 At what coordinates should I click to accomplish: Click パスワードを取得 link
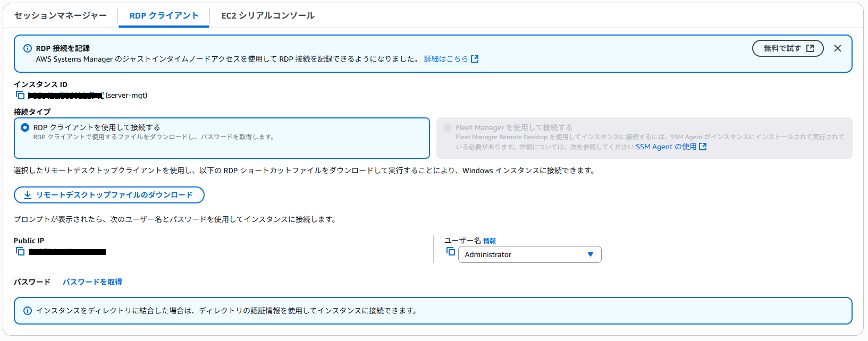click(92, 282)
